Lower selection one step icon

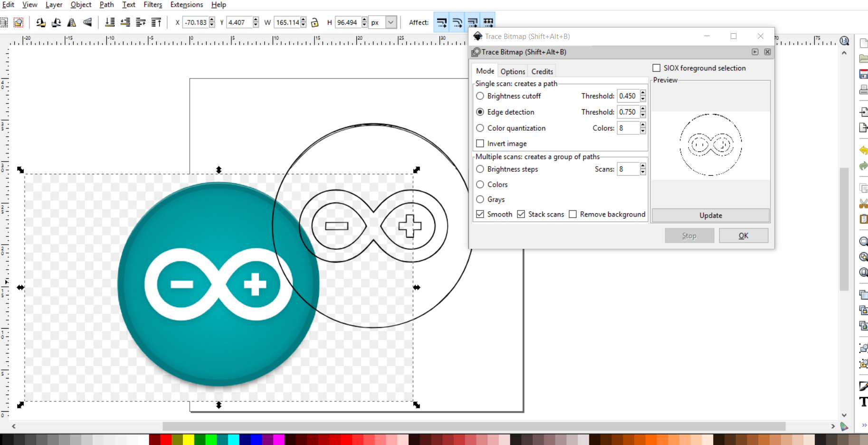[x=125, y=22]
